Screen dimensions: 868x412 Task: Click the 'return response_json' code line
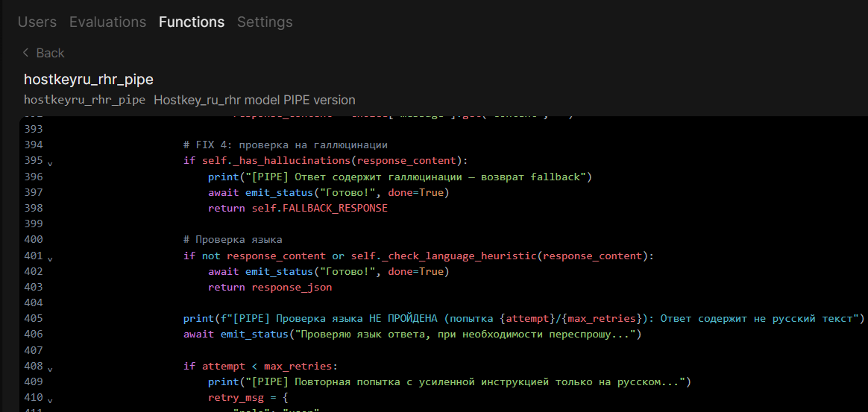coord(270,287)
